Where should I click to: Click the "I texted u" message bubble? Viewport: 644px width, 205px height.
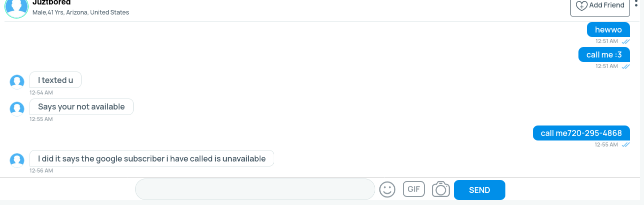55,80
